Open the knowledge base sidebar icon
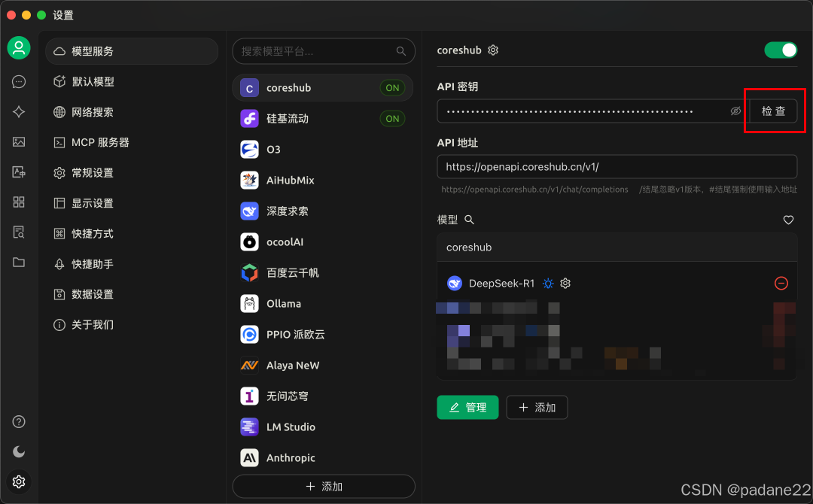This screenshot has height=504, width=813. [19, 232]
